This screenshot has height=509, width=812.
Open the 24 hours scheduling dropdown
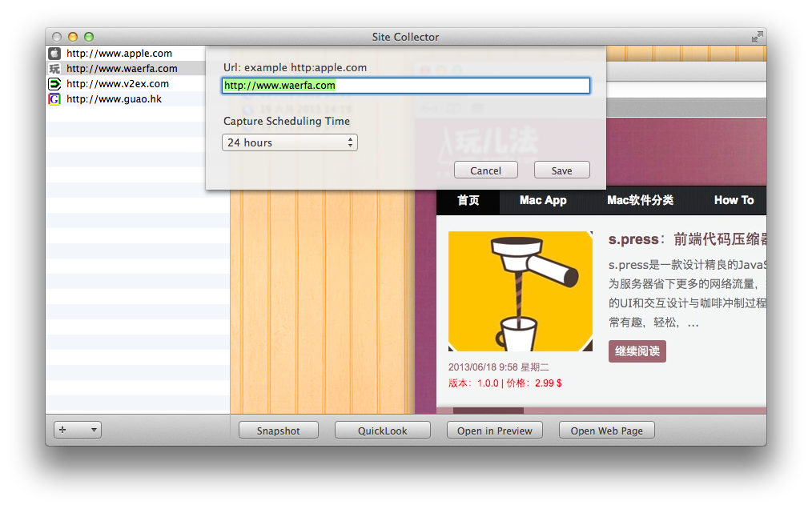click(289, 142)
